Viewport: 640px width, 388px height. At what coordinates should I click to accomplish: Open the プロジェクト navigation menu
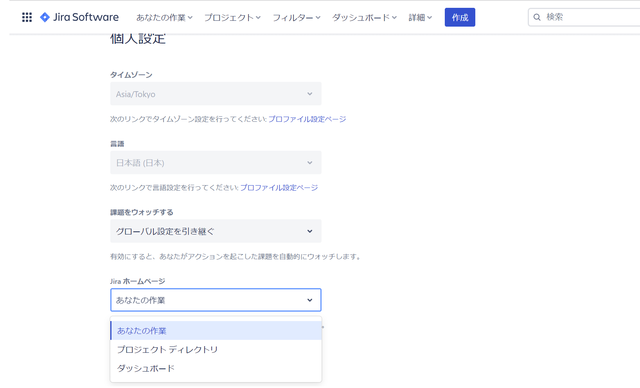232,18
